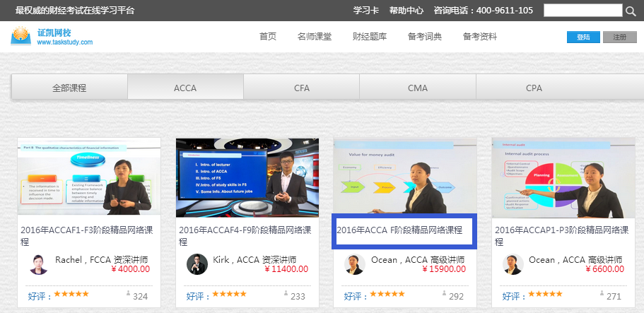
Task: Click star rating of ACCA F阶段 course
Action: 387,294
